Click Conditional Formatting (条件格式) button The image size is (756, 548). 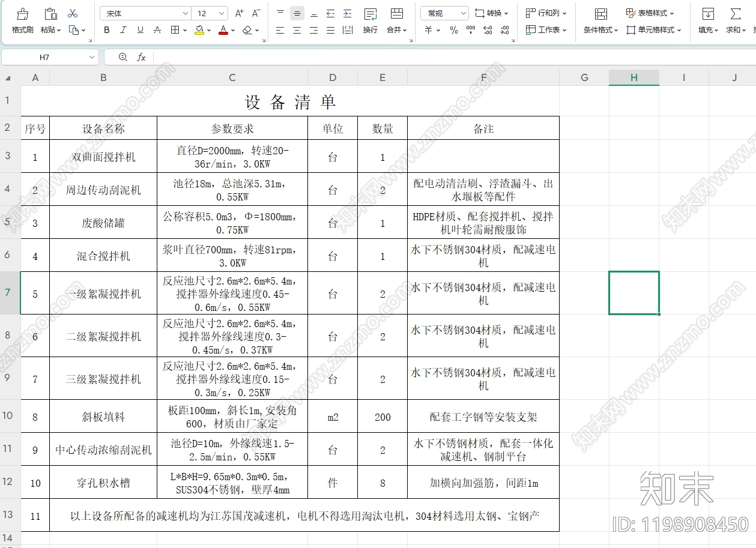tap(600, 21)
